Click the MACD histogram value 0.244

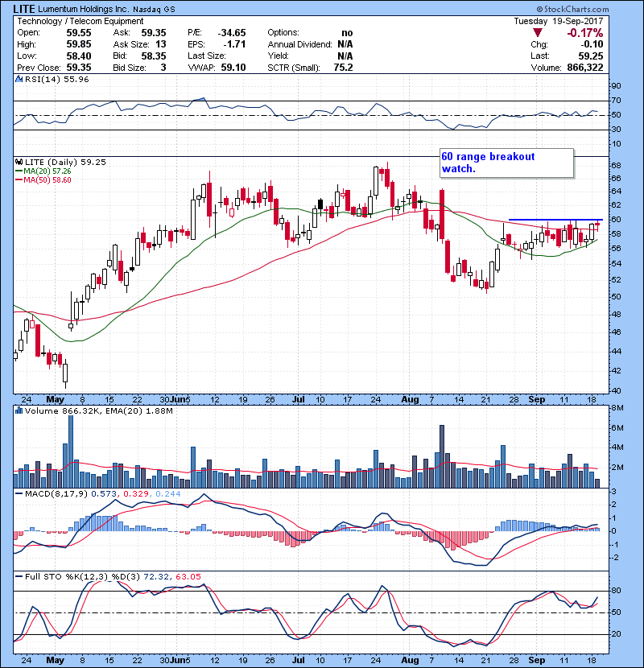click(168, 494)
